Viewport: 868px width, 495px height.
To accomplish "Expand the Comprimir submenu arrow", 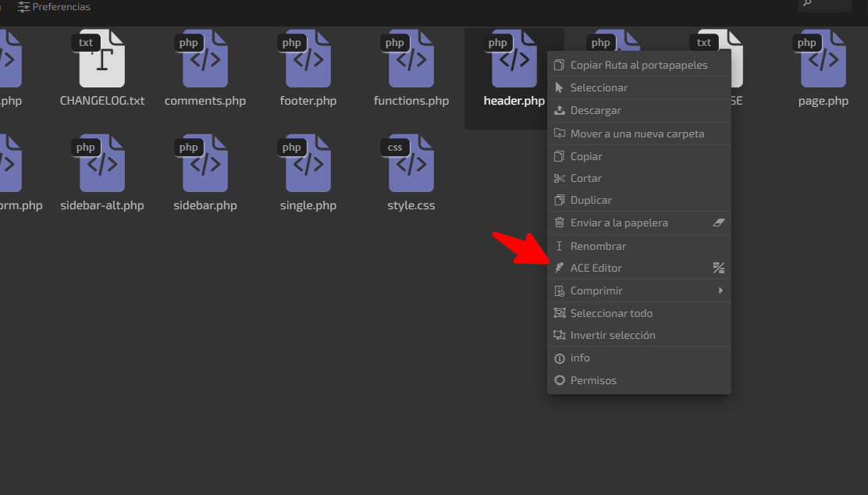I will click(x=720, y=290).
